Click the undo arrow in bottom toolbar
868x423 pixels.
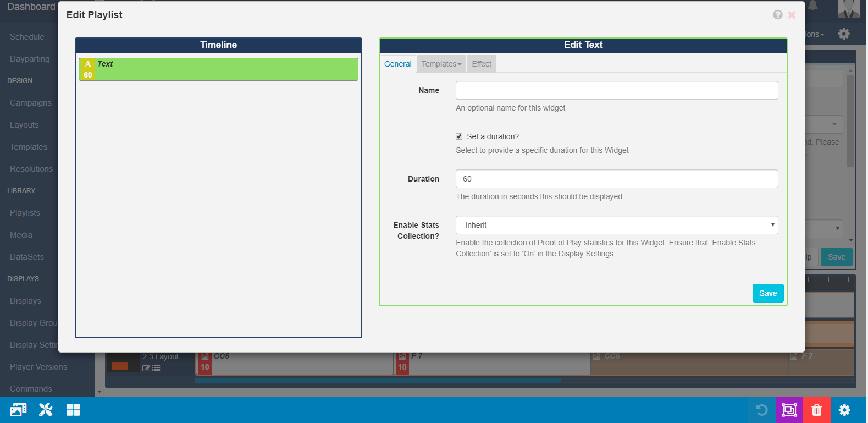point(762,410)
